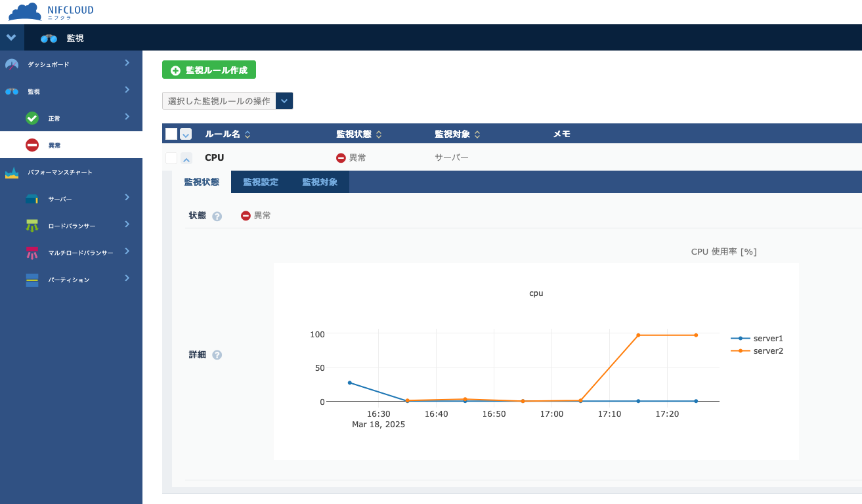This screenshot has height=504, width=862.
Task: Toggle the select-all checkbox in table header
Action: (171, 134)
